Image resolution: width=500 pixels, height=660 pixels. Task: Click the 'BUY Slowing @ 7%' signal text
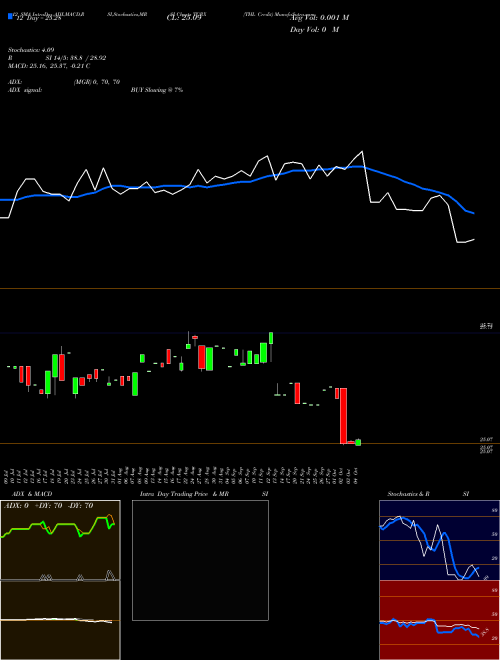pyautogui.click(x=157, y=90)
